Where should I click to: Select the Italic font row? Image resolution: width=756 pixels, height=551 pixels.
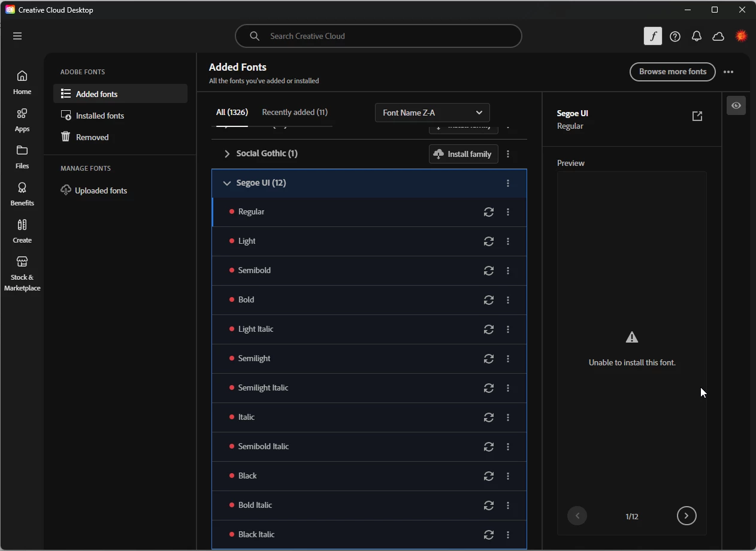[x=370, y=417]
